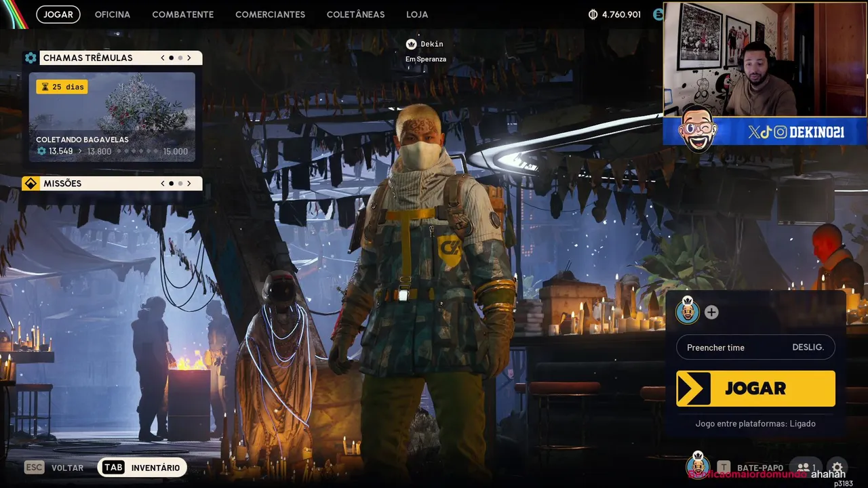This screenshot has width=868, height=488.
Task: Open INVENTÁRIO with the TAB button
Action: (142, 467)
